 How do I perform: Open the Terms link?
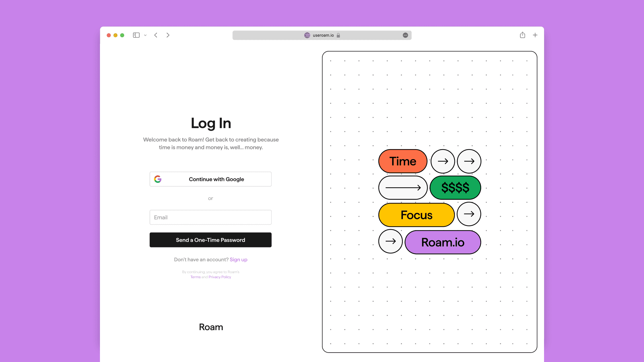pos(195,277)
